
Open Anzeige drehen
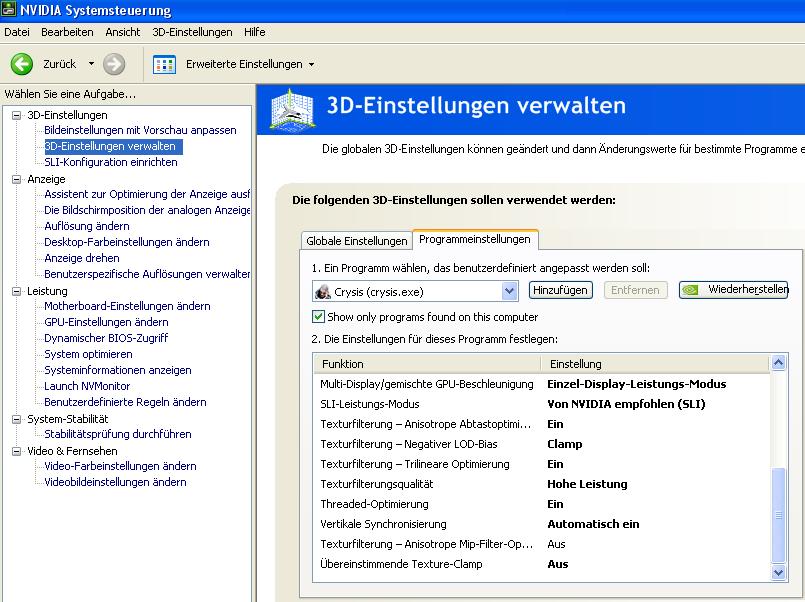click(x=82, y=258)
